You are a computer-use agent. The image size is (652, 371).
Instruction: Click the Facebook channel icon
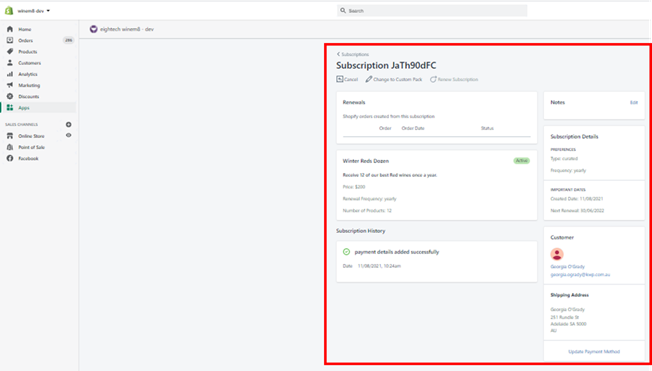tap(10, 158)
